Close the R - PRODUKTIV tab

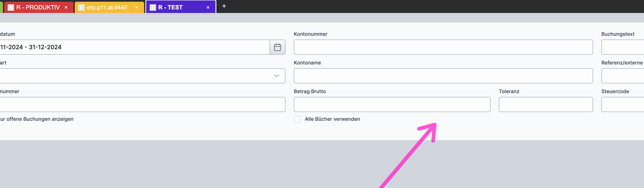pos(66,8)
